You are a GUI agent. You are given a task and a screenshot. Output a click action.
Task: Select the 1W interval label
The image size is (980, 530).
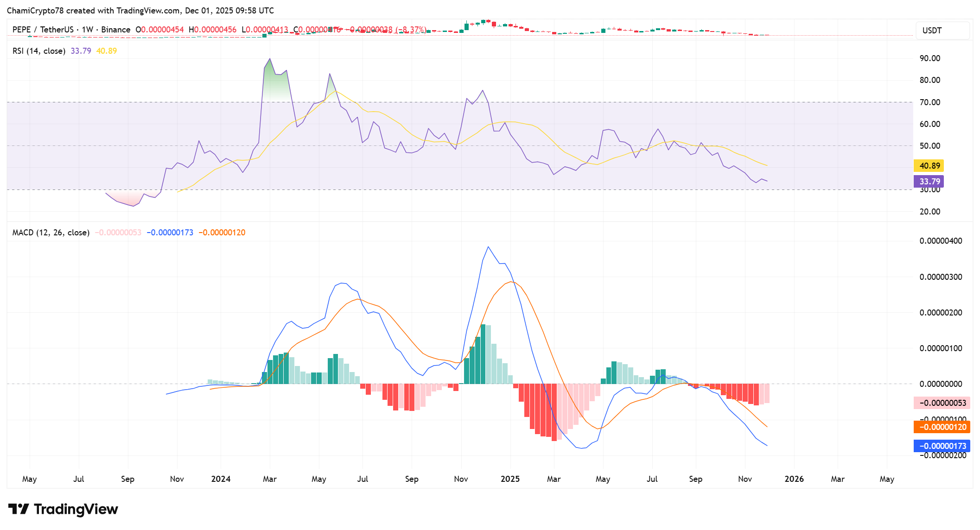[87, 30]
